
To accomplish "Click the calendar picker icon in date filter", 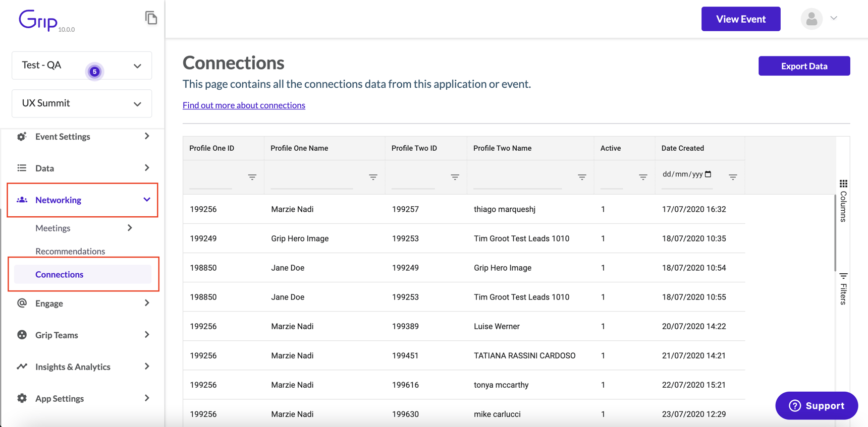I will tap(708, 174).
